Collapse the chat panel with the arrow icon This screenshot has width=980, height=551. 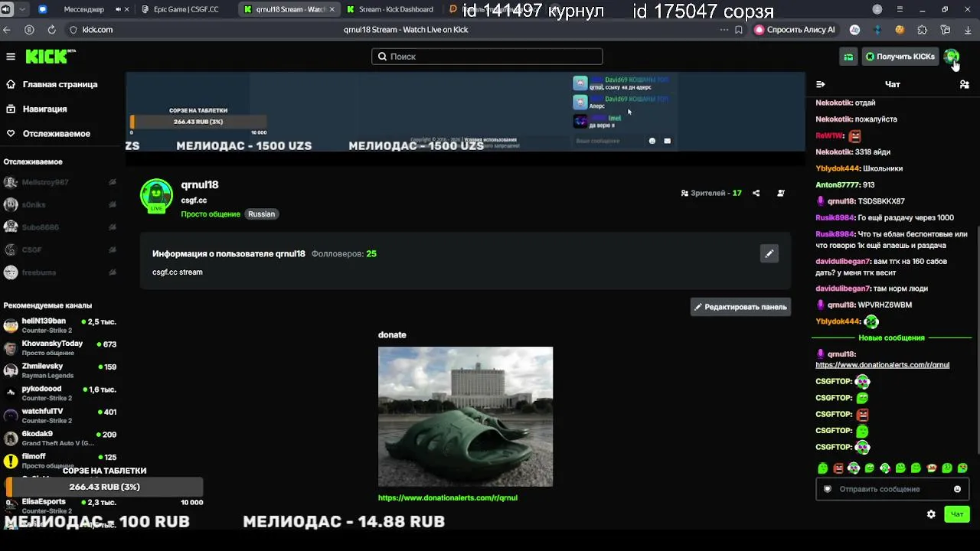(x=821, y=84)
